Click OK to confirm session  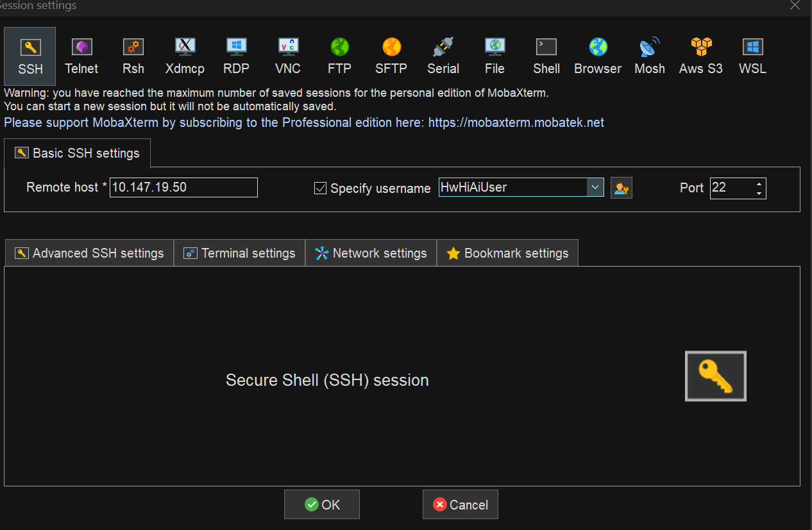click(322, 505)
